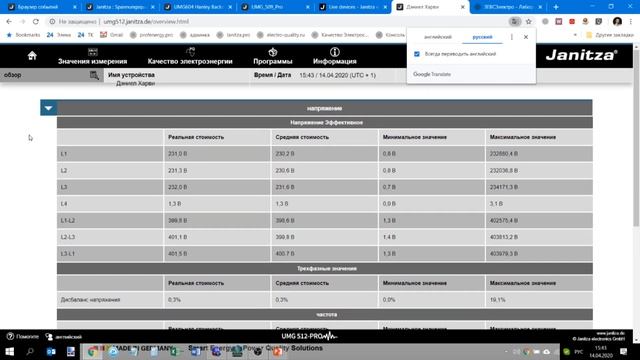The width and height of the screenshot is (640, 360).
Task: Select L1 average value 230,2 В
Action: [285, 154]
